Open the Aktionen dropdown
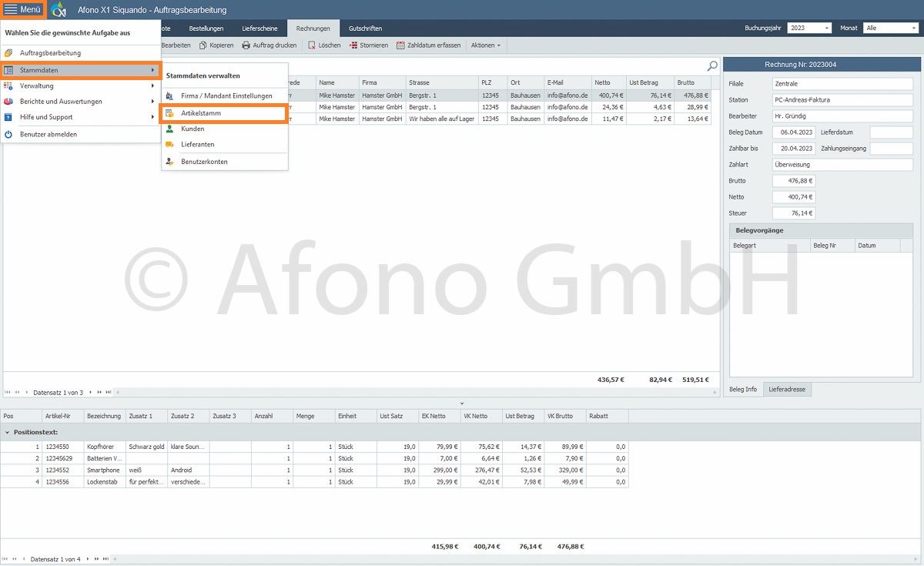924x566 pixels. (486, 45)
